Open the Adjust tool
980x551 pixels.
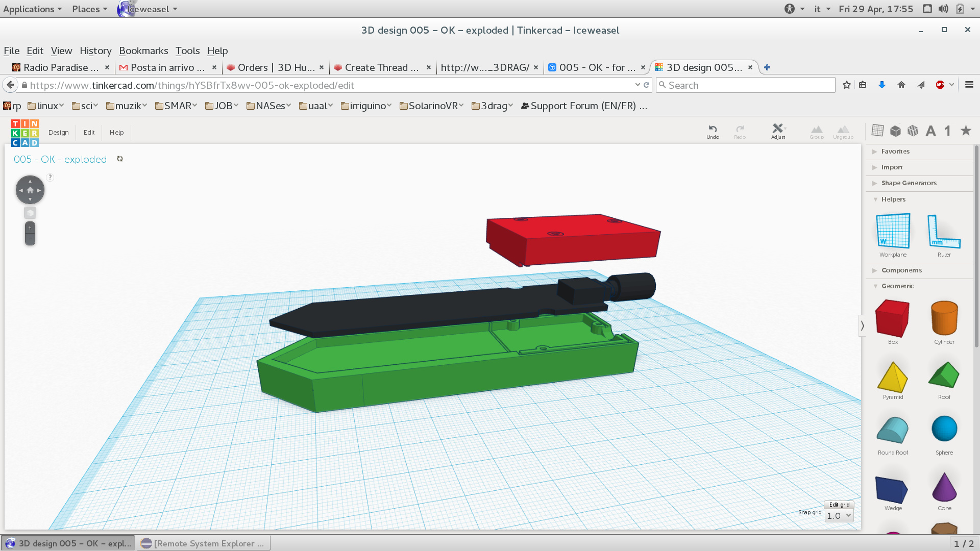click(x=778, y=131)
